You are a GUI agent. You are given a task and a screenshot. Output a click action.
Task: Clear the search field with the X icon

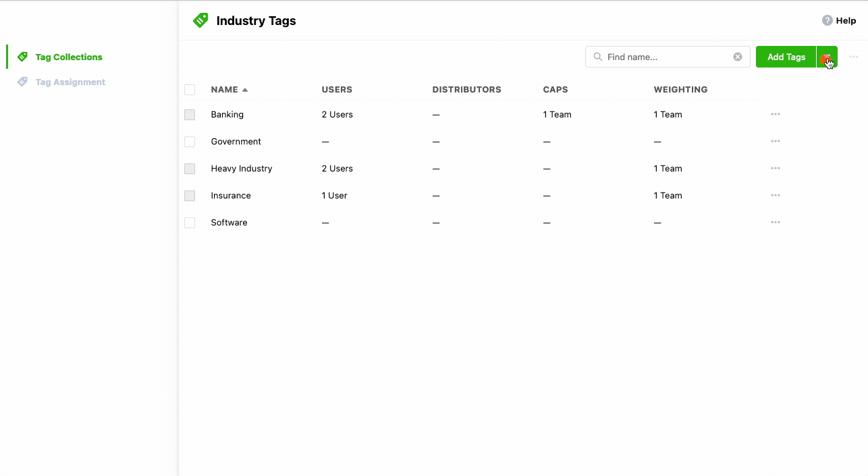(738, 57)
